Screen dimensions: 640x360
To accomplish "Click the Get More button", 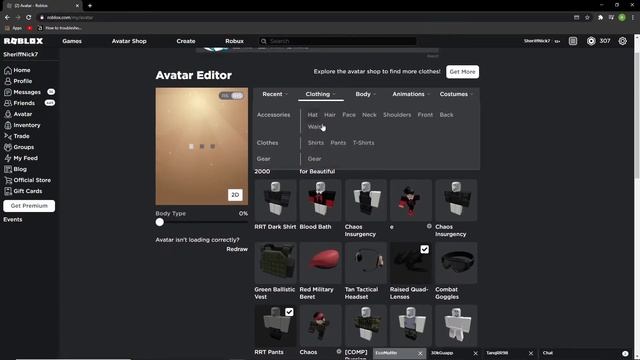I will (462, 72).
